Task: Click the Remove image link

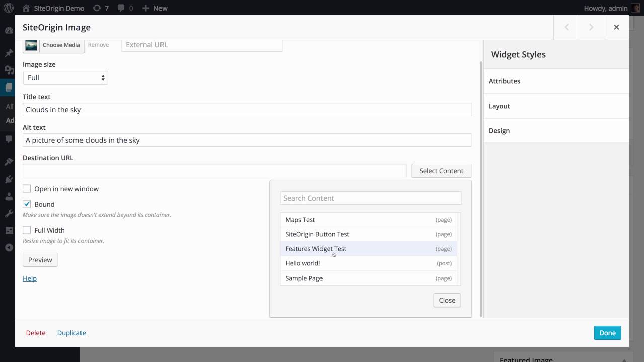Action: (98, 45)
